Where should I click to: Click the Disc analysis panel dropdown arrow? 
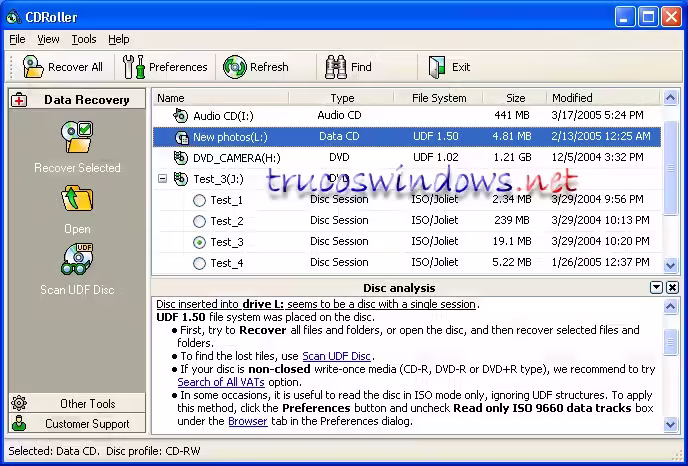click(x=656, y=287)
